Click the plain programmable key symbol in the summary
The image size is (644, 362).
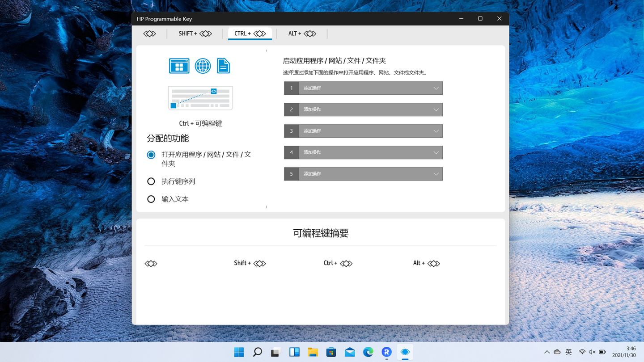[x=151, y=264]
